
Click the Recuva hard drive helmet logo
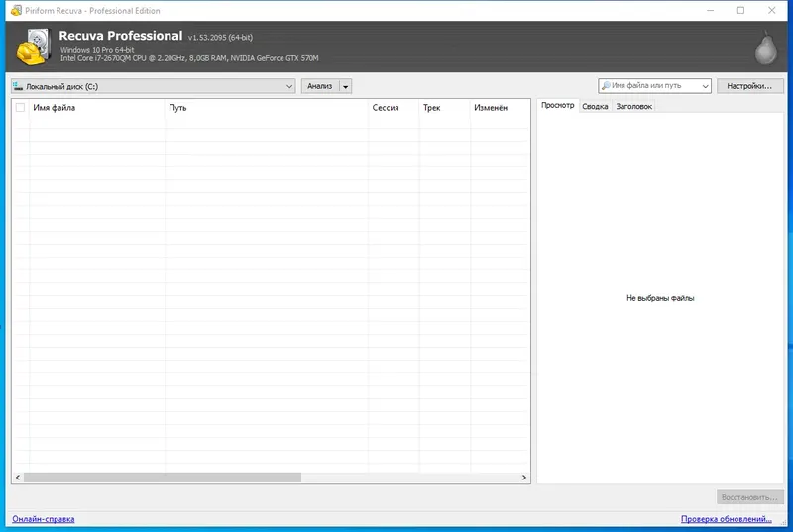pos(34,47)
